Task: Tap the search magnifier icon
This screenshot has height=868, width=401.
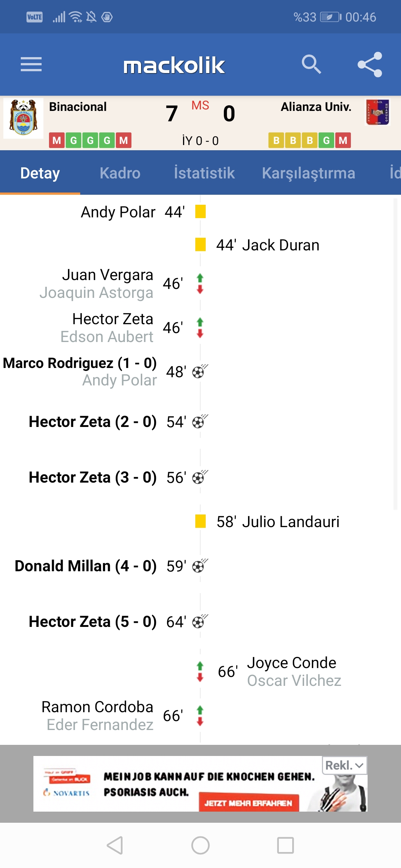Action: [311, 65]
